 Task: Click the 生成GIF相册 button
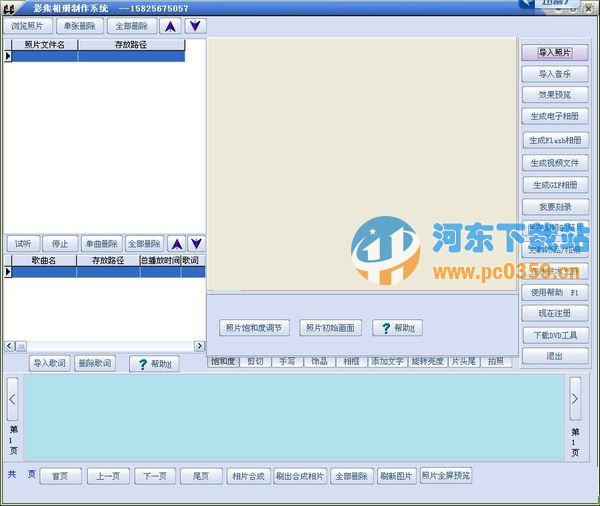[556, 185]
